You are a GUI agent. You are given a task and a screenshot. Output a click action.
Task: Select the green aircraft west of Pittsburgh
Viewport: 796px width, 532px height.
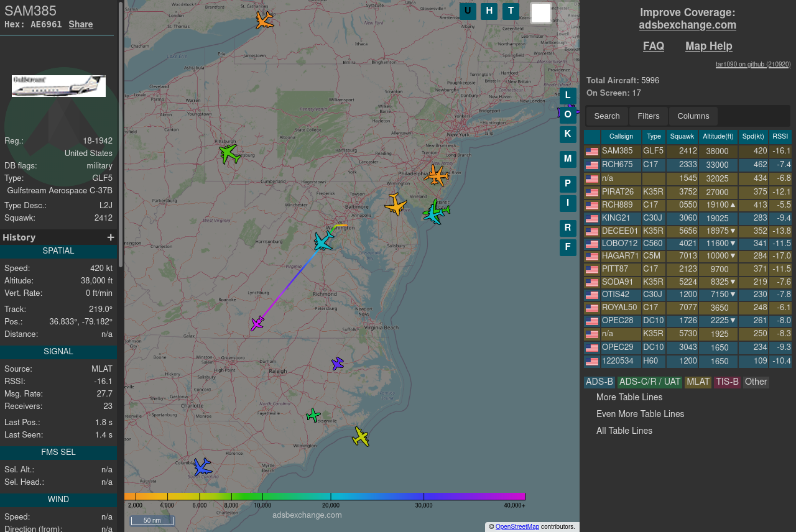point(229,153)
